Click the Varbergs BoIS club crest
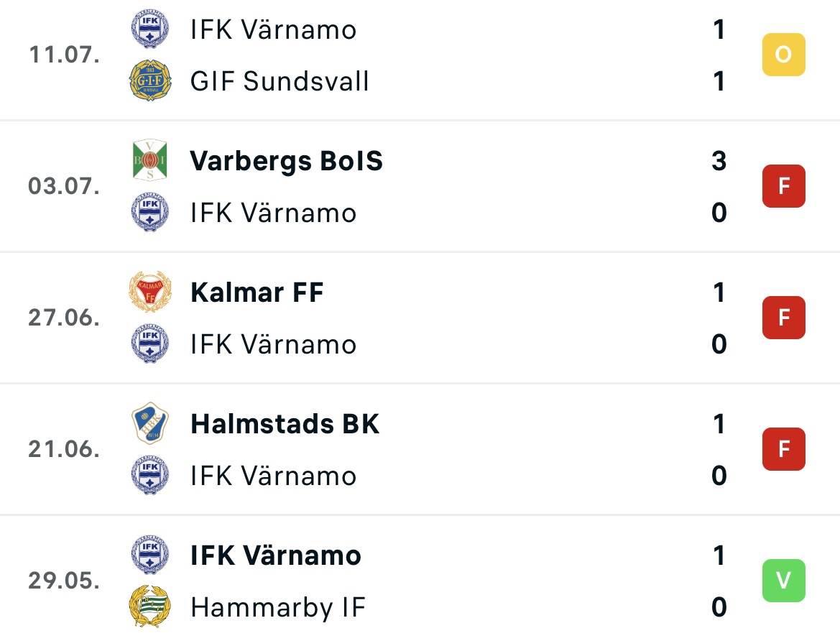This screenshot has height=641, width=840. click(x=150, y=160)
